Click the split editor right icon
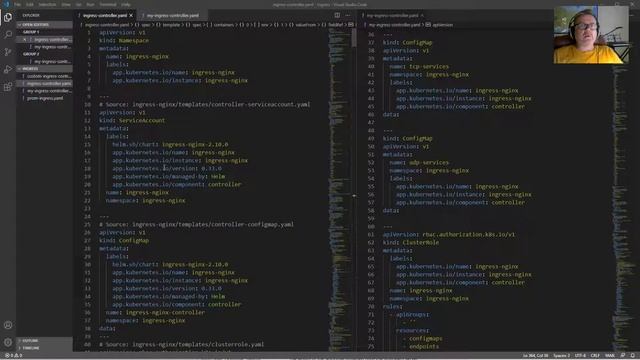This screenshot has height=360, width=640. pos(337,15)
